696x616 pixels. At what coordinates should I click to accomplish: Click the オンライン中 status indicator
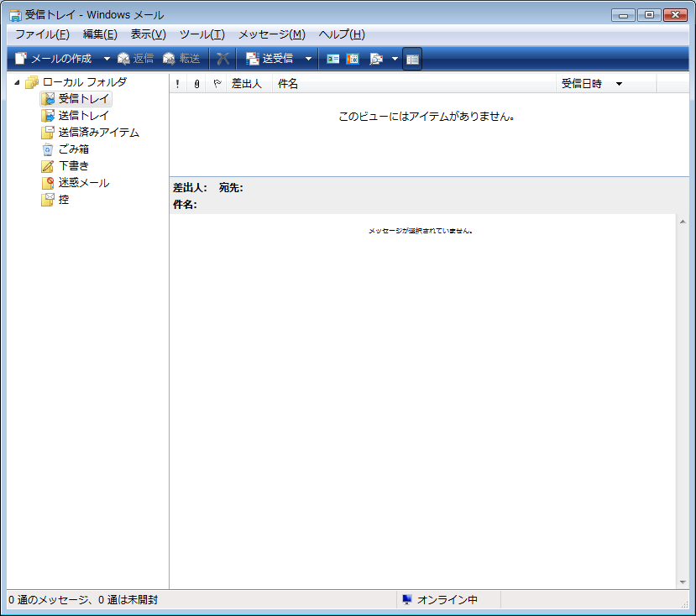(447, 600)
